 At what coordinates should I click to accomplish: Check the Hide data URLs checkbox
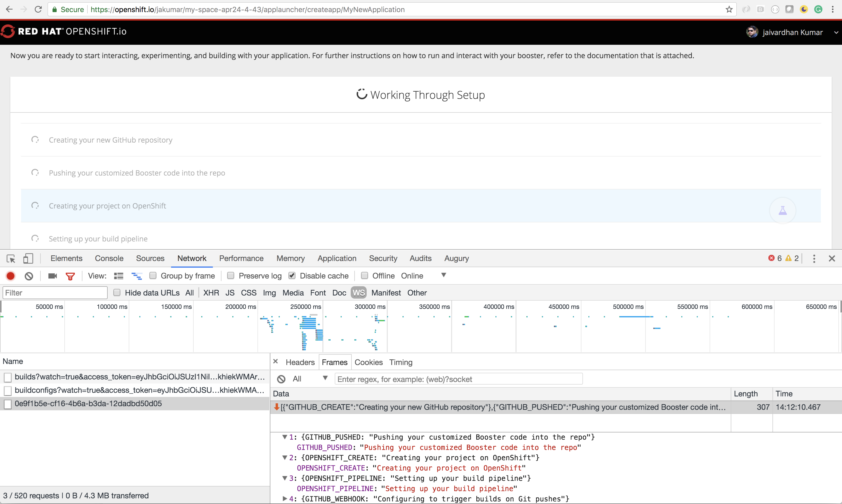tap(117, 293)
